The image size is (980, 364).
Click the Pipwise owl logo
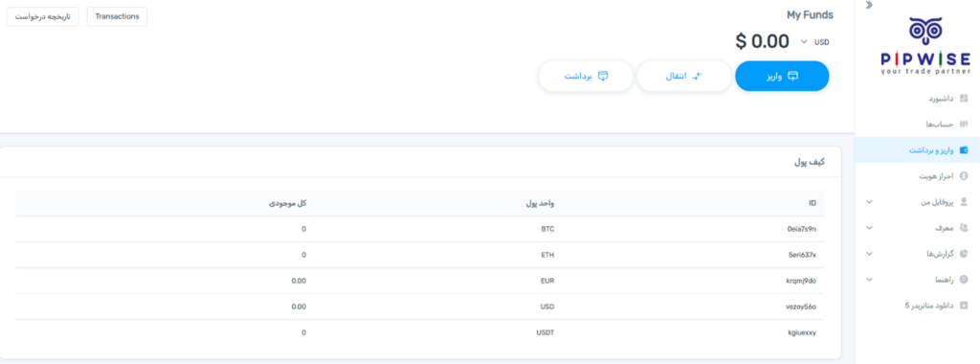pyautogui.click(x=925, y=46)
